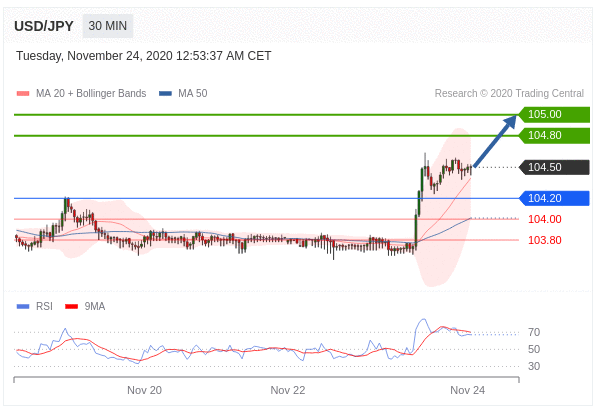Click the red 103.80 support label
597x409 pixels.
[x=545, y=240]
